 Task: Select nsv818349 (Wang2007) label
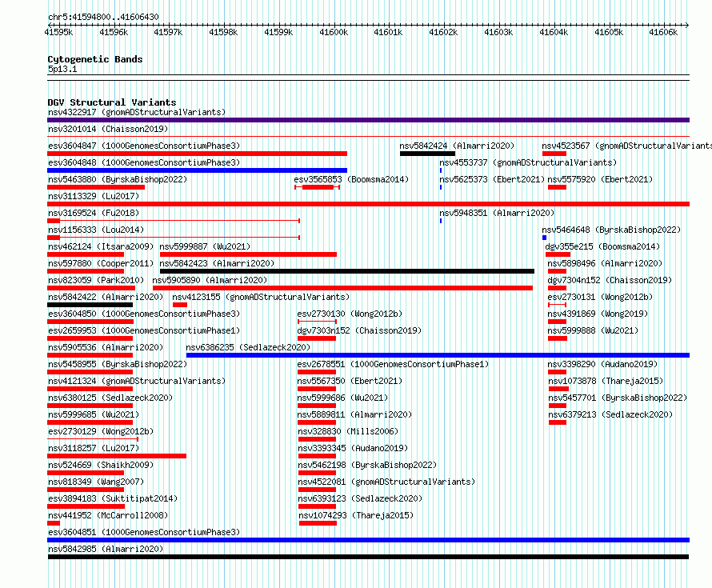coord(96,482)
